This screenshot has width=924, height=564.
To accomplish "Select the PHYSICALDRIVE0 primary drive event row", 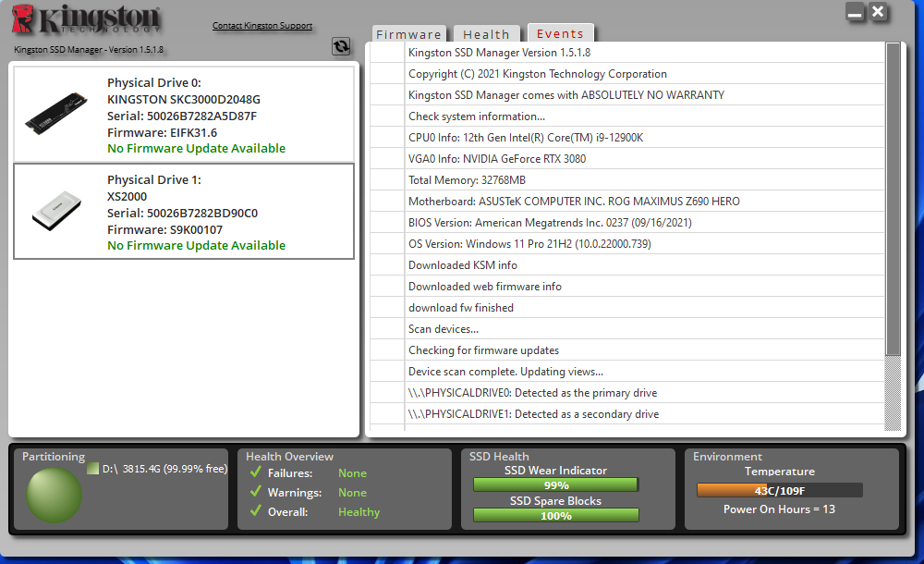I will (x=627, y=392).
